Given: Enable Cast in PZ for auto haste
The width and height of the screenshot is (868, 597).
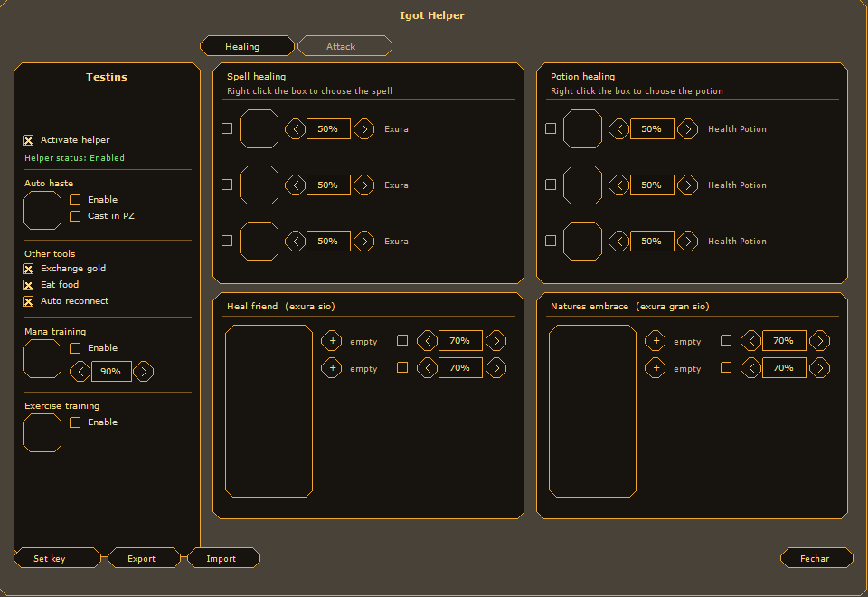Looking at the screenshot, I should point(75,216).
